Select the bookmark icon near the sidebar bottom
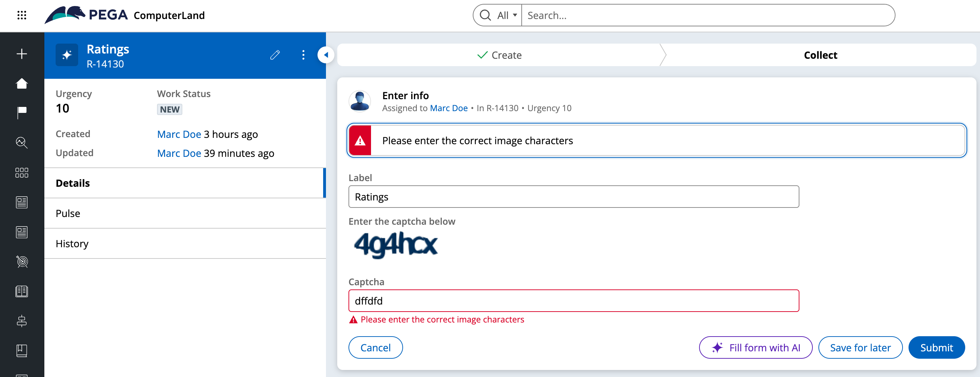Screen dimensions: 980x377 tap(22, 351)
